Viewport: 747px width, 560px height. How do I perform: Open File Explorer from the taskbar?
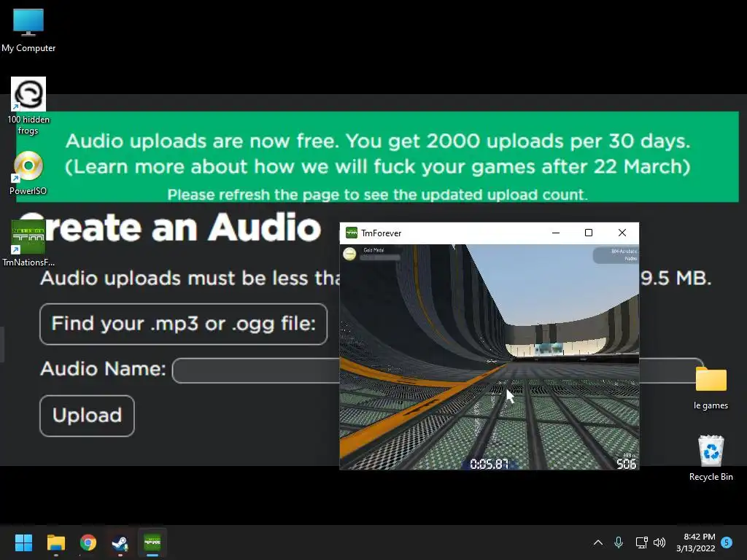[55, 542]
